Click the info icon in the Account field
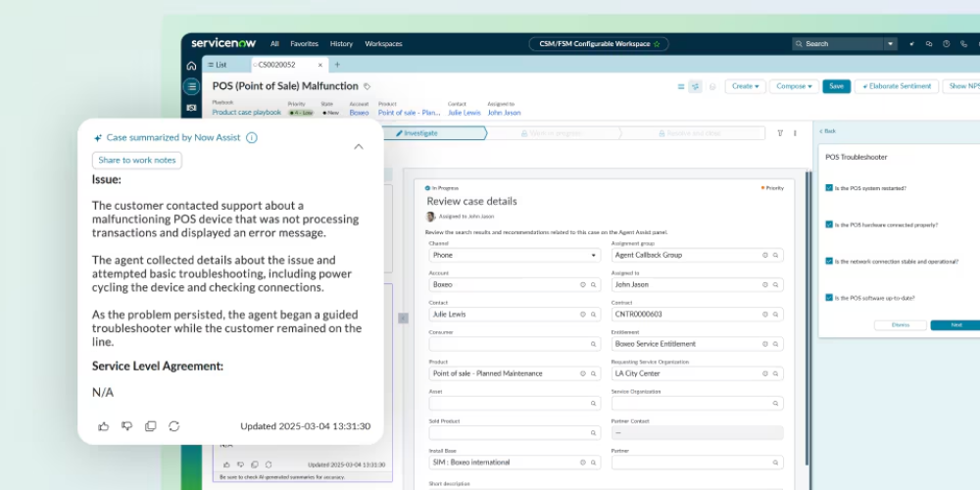This screenshot has width=980, height=490. click(x=582, y=284)
